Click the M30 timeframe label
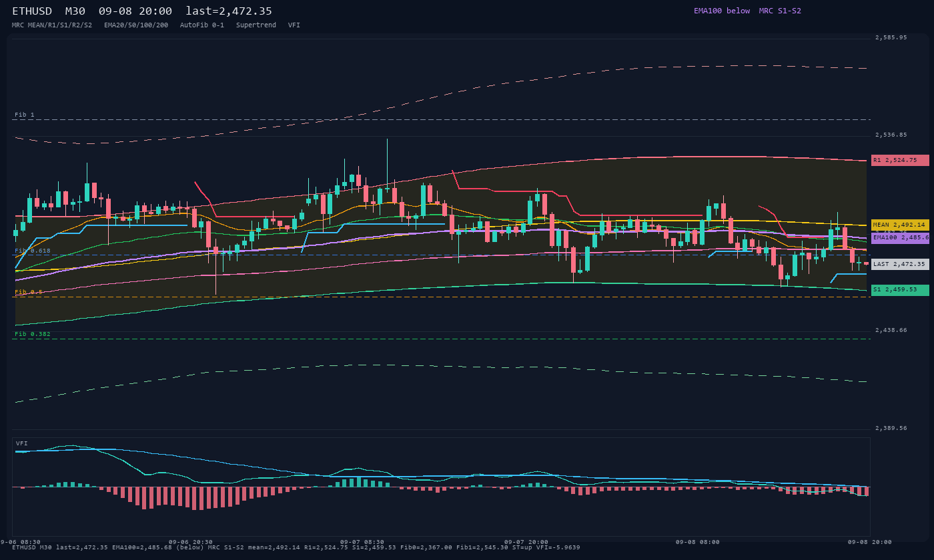The image size is (934, 560). pos(75,11)
